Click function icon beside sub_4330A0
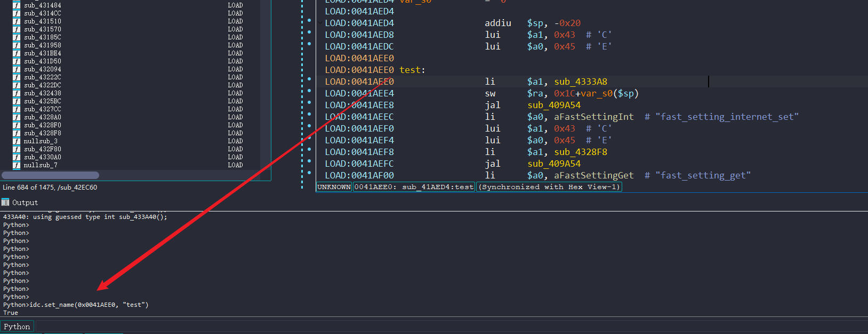 coord(17,157)
